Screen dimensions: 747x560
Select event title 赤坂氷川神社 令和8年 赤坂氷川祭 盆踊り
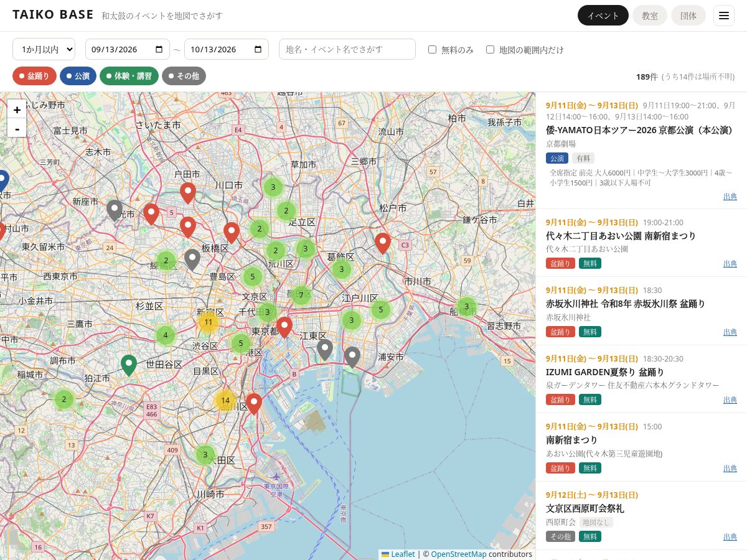(x=626, y=304)
